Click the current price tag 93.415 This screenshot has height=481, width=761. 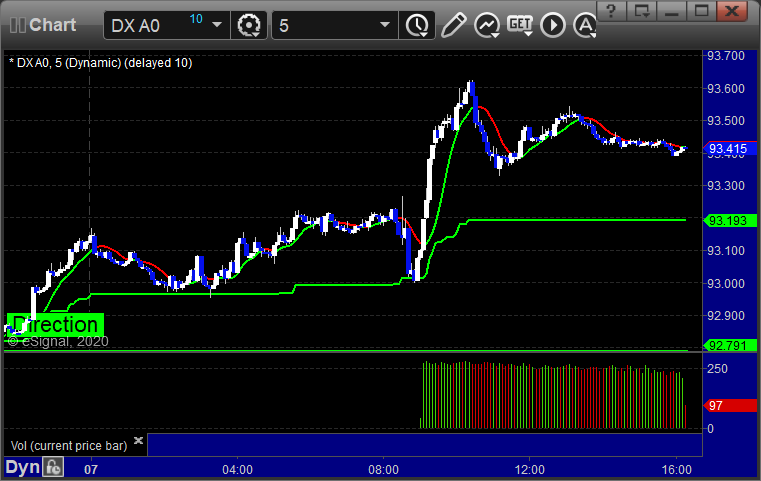730,149
